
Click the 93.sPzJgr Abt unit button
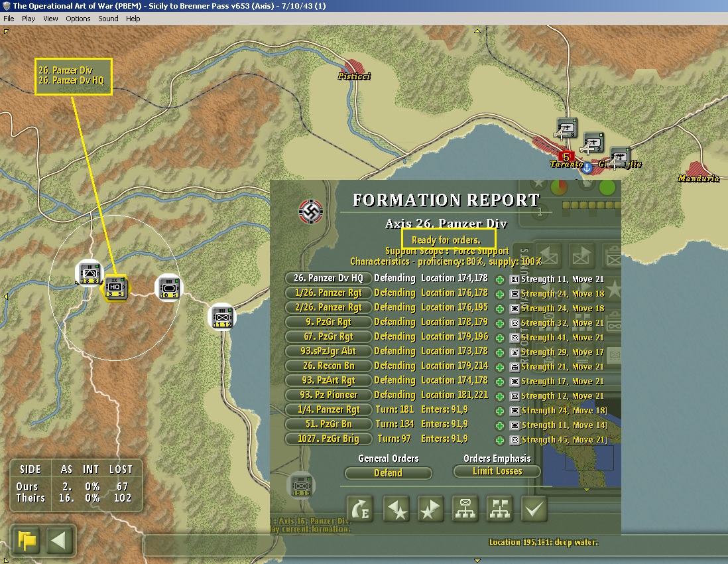click(x=328, y=351)
